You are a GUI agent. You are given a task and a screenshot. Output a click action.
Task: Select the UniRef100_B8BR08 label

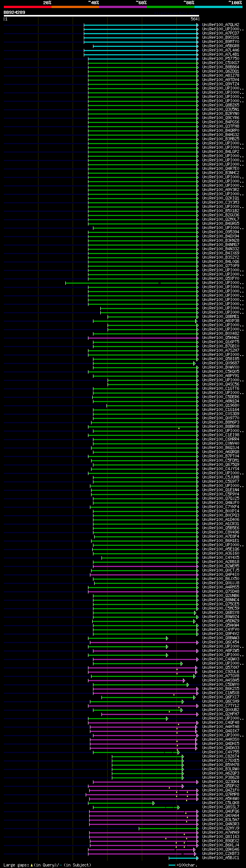tap(221, 426)
